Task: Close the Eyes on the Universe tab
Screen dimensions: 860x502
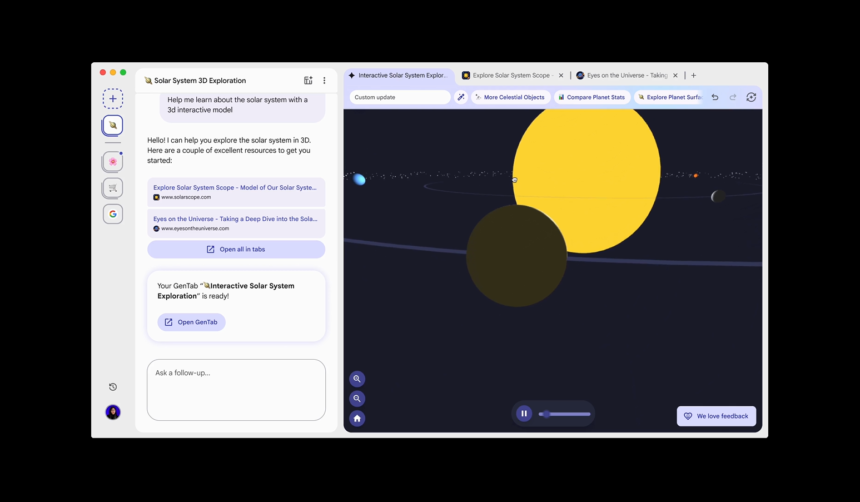Action: point(675,76)
